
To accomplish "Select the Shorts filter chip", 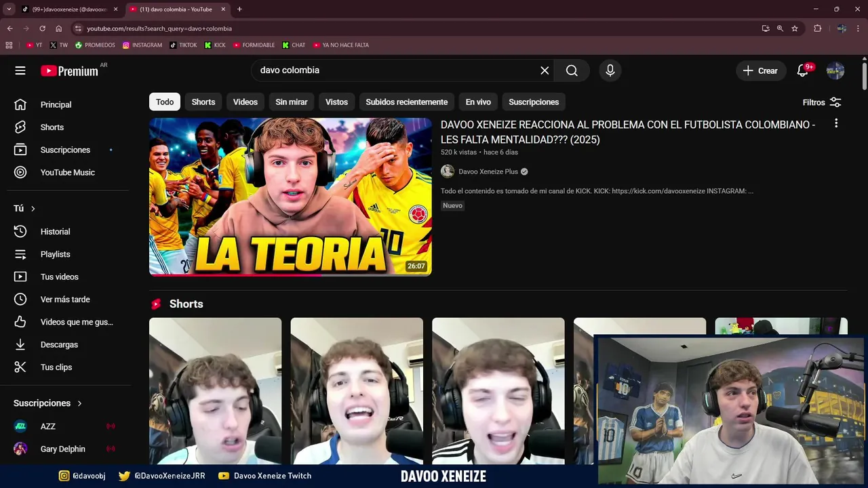I will click(x=203, y=102).
